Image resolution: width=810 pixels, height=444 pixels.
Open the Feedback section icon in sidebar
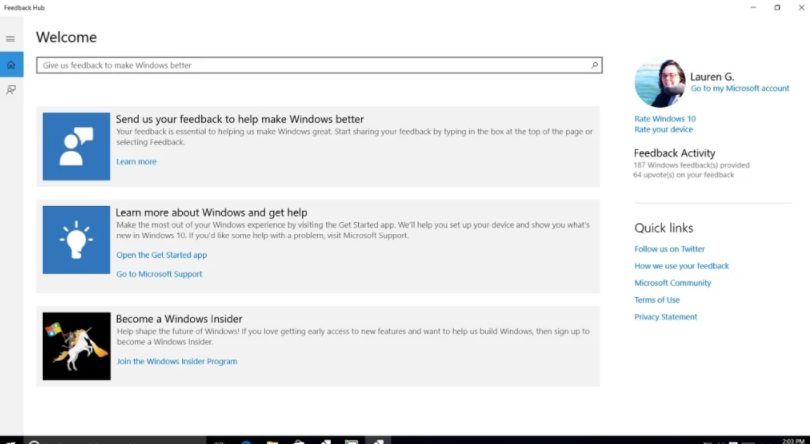(x=11, y=90)
